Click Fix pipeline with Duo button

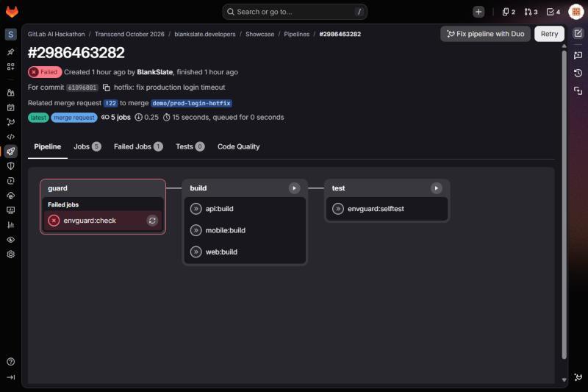point(485,34)
